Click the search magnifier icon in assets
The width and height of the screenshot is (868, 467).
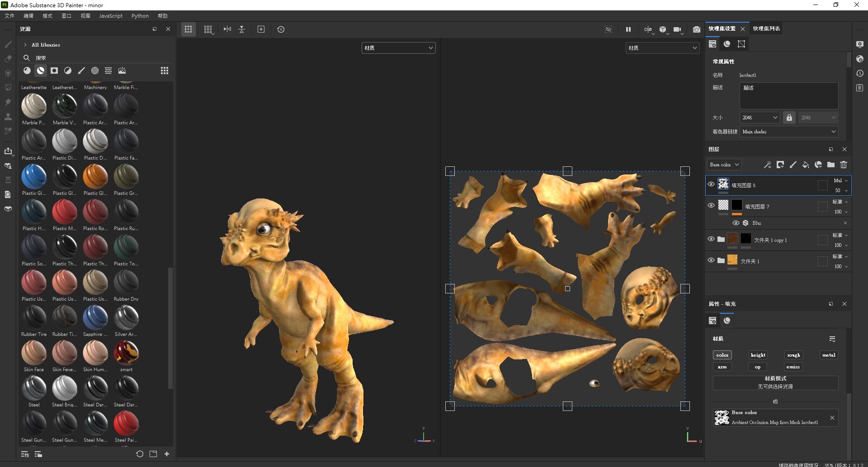[27, 58]
